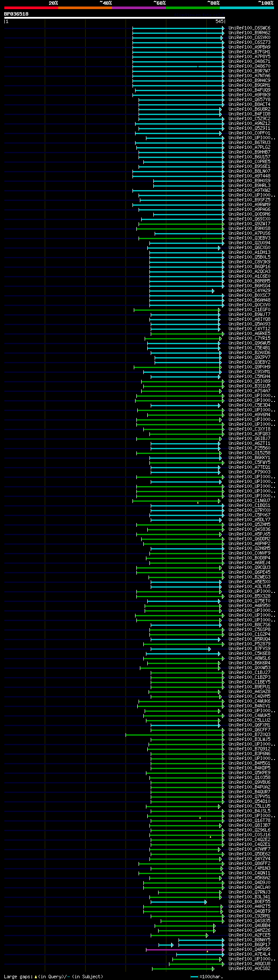278x980 pixels.
Task: Select the UniRef100_B0D8P4 label
Action: 249,558
